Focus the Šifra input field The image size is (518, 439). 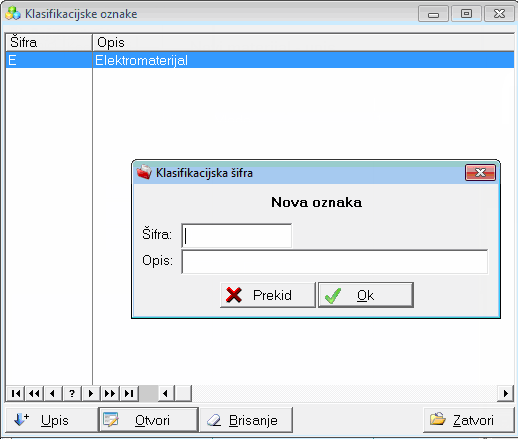click(x=237, y=236)
